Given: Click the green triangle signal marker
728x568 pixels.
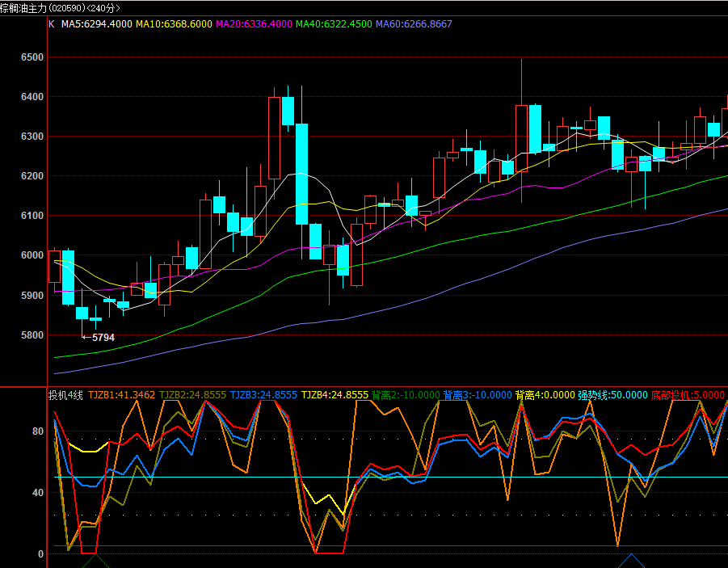Looking at the screenshot, I should click(96, 561).
